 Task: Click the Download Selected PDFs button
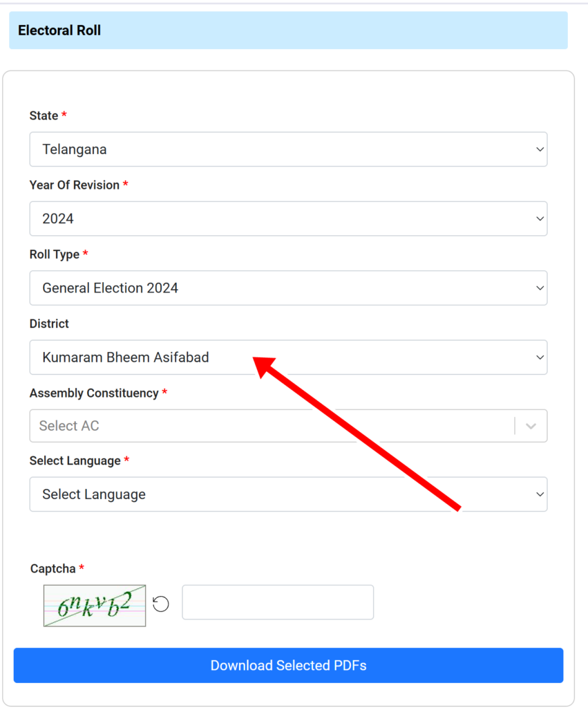(x=288, y=666)
